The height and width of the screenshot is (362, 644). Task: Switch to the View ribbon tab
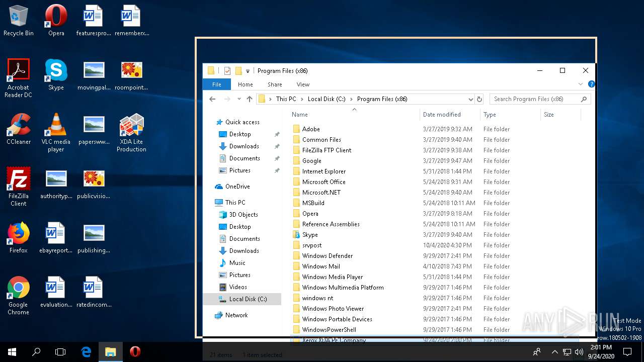click(x=303, y=84)
